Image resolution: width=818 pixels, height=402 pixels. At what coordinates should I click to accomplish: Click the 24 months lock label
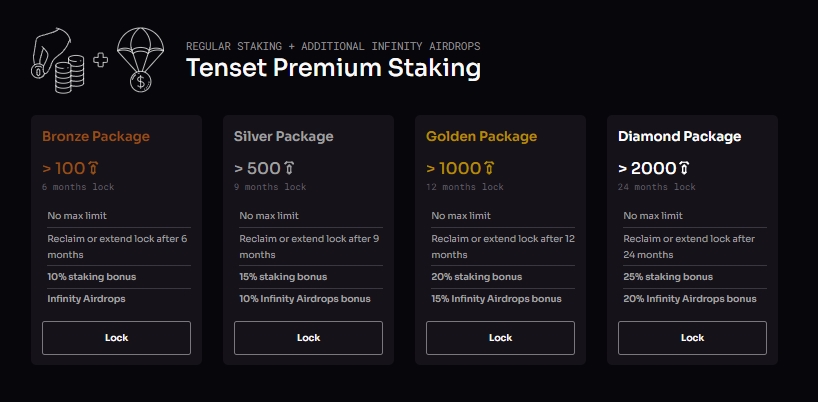click(x=656, y=187)
